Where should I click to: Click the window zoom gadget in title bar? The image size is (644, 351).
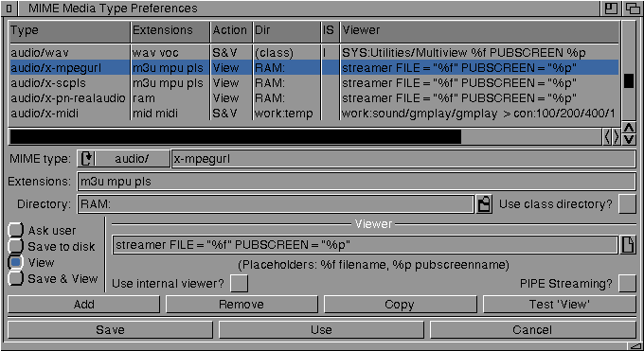[x=611, y=9]
